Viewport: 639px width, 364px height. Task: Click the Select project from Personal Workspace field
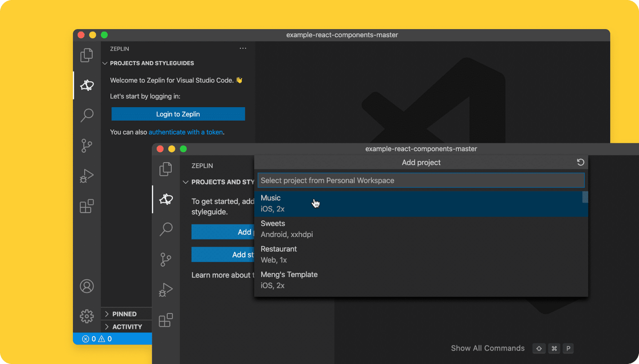(x=421, y=180)
